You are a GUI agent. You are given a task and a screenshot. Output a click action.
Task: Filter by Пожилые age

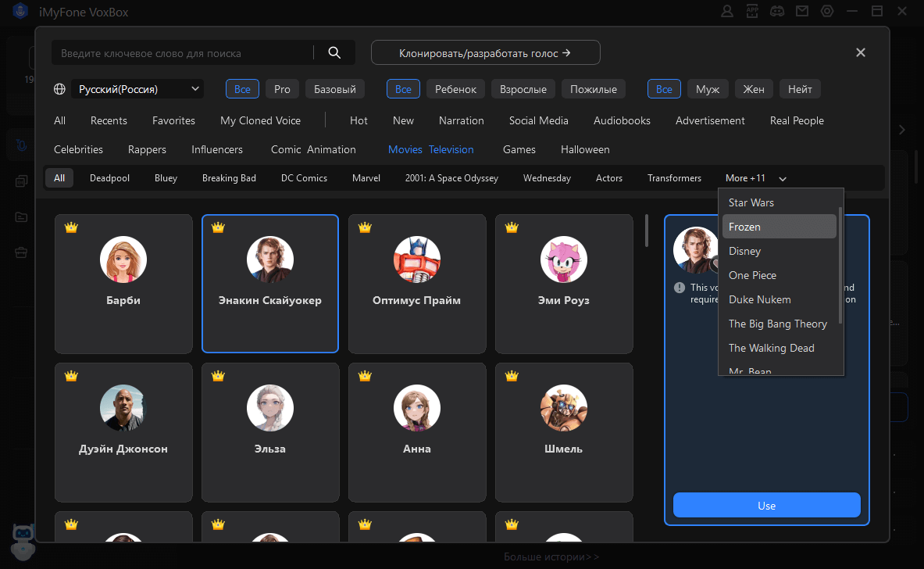tap(594, 89)
